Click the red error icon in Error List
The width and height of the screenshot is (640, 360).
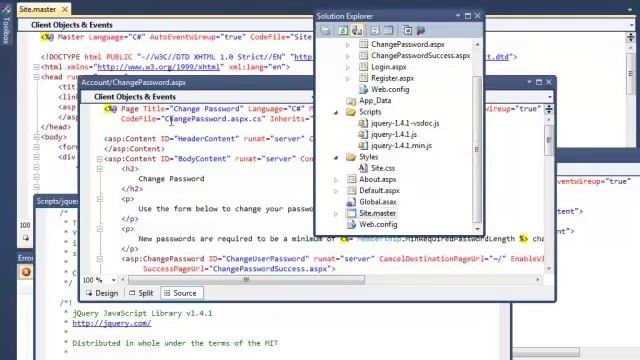(x=26, y=272)
